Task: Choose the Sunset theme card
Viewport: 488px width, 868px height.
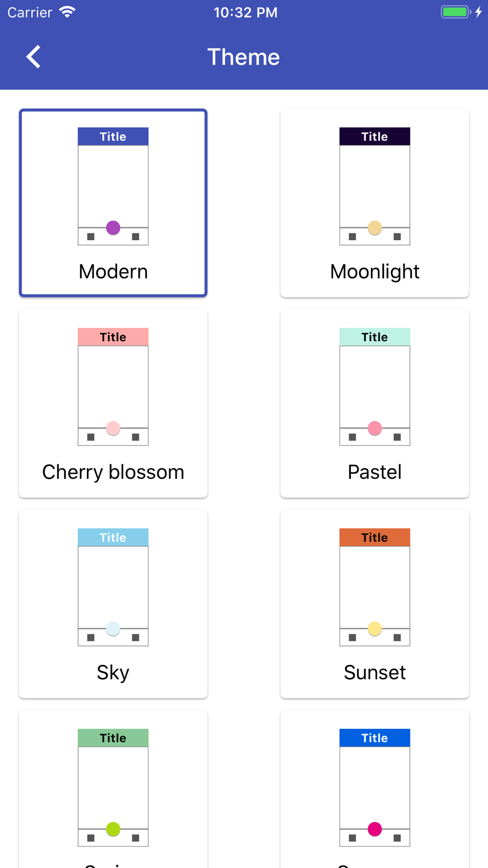Action: 375,604
